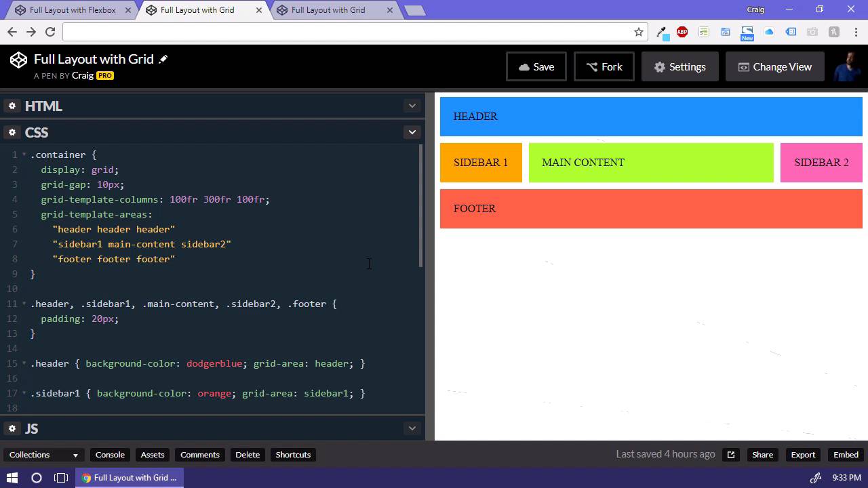
Task: Click the CSS editor vertical scrollbar
Action: coord(420,205)
